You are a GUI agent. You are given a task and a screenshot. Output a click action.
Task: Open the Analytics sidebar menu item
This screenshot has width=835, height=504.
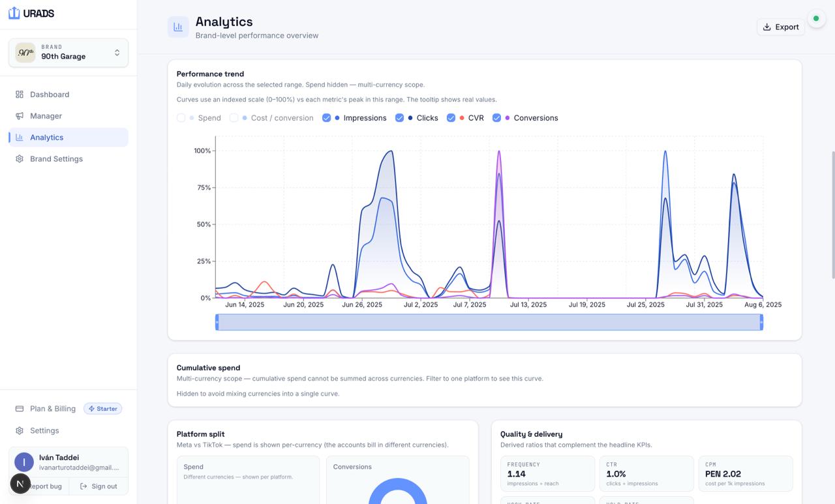[68, 138]
